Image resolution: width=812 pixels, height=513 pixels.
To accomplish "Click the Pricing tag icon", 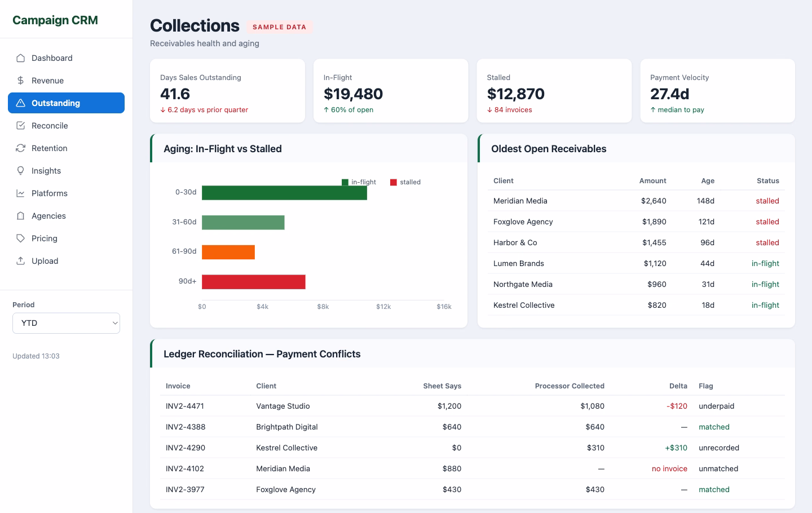I will click(x=20, y=238).
